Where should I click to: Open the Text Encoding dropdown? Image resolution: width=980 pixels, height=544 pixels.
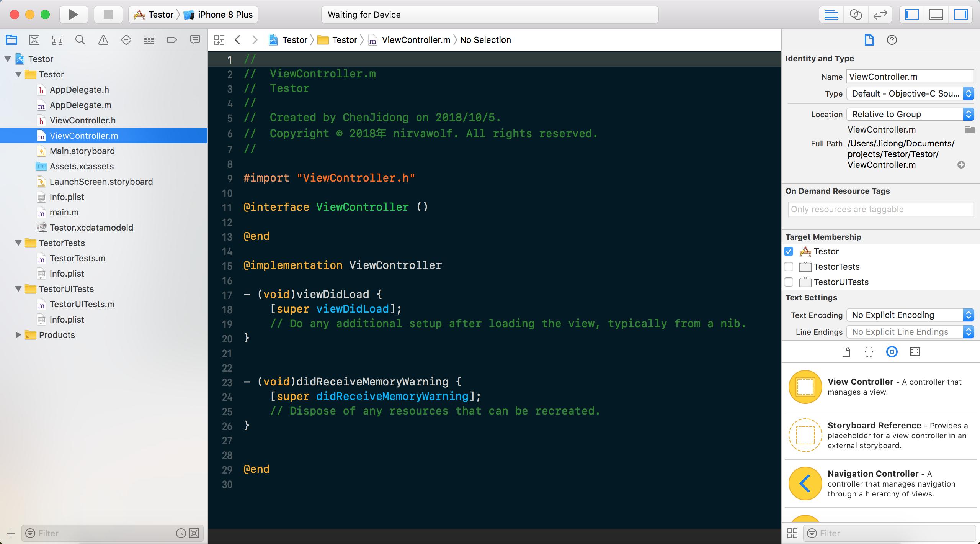point(910,315)
